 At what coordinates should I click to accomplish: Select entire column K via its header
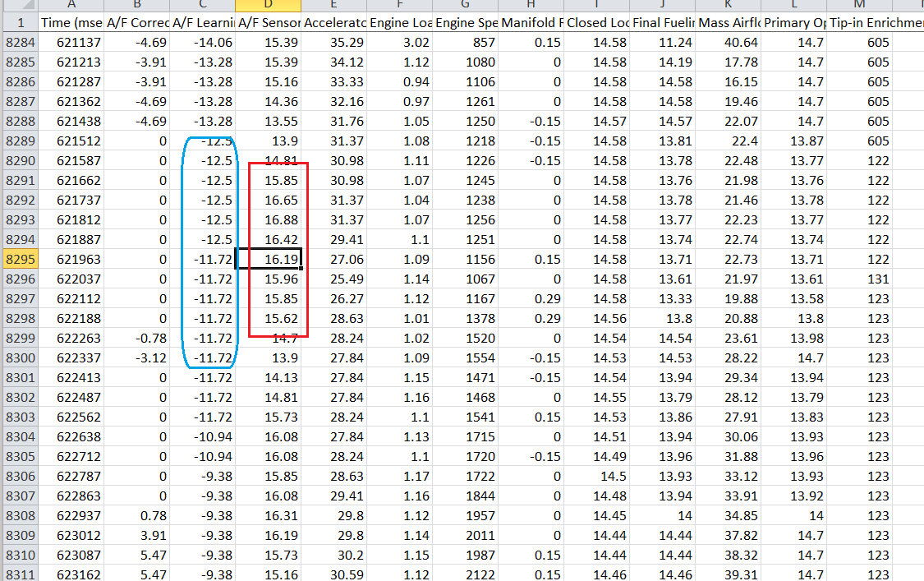pyautogui.click(x=728, y=6)
